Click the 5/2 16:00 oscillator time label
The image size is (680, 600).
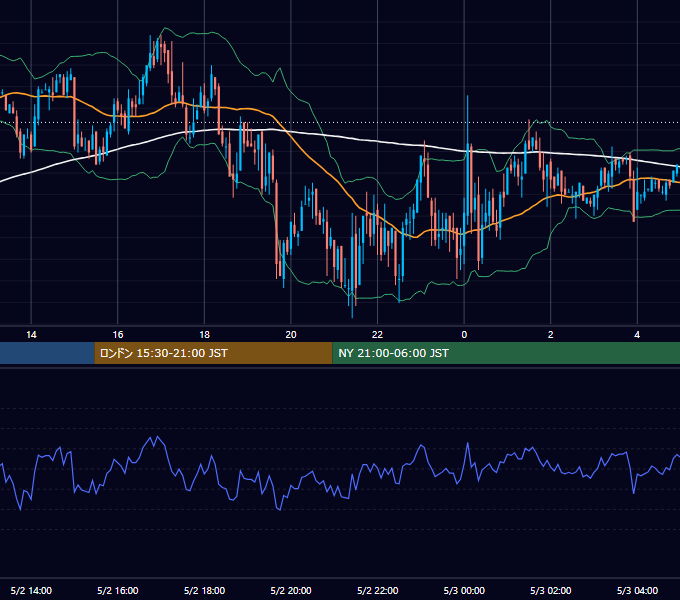(x=118, y=590)
